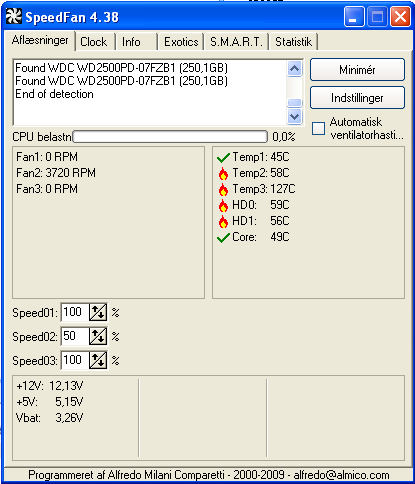Maximize the SpeedFan window
This screenshot has height=484, width=415.
tap(377, 17)
